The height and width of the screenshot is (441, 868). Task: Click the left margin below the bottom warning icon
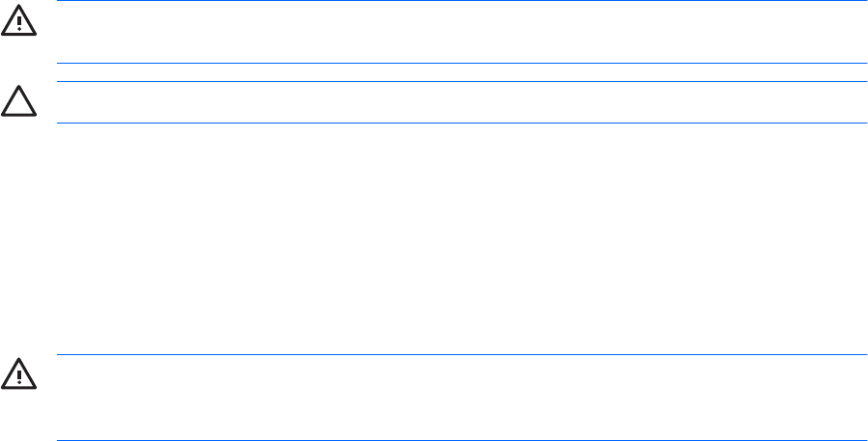click(17, 417)
